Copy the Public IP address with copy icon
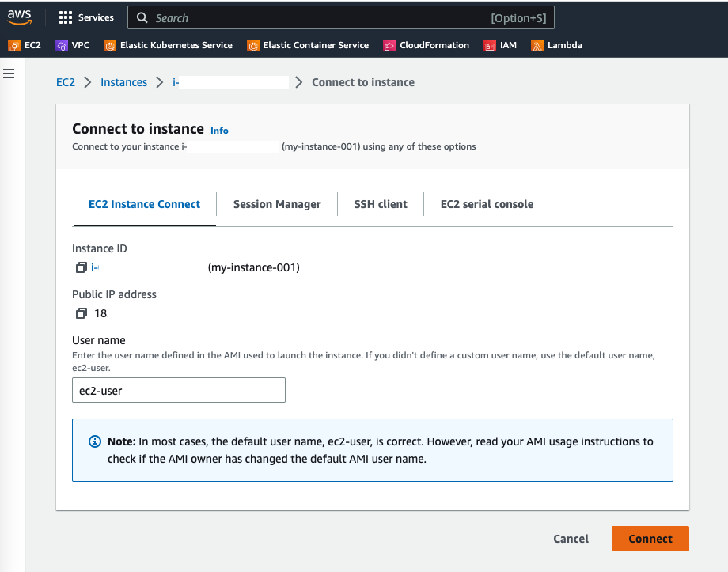 tap(82, 313)
